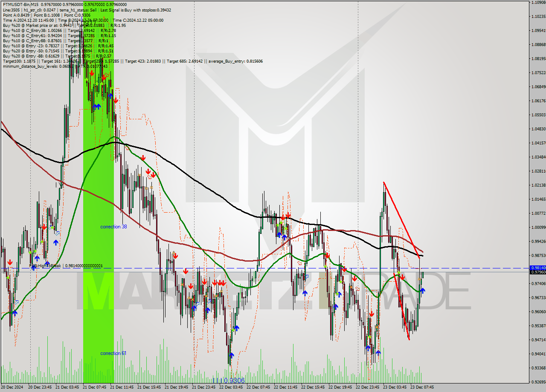Click the 'correction 61' label
This screenshot has width=546, height=392.
113,353
